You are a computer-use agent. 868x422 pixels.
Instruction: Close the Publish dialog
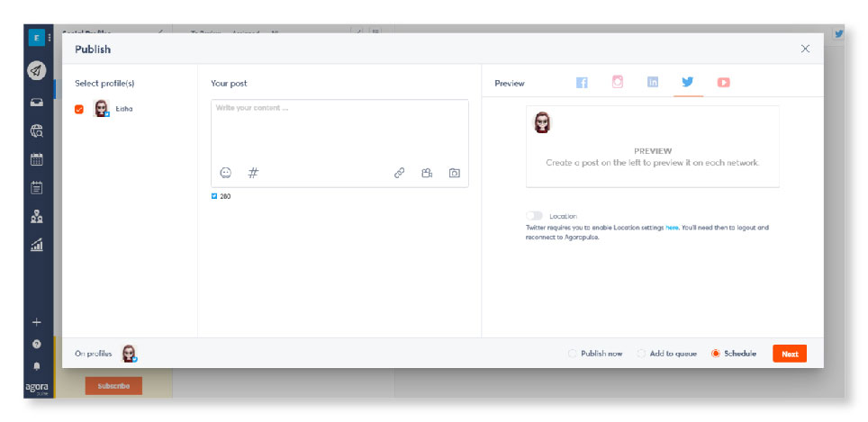(806, 49)
